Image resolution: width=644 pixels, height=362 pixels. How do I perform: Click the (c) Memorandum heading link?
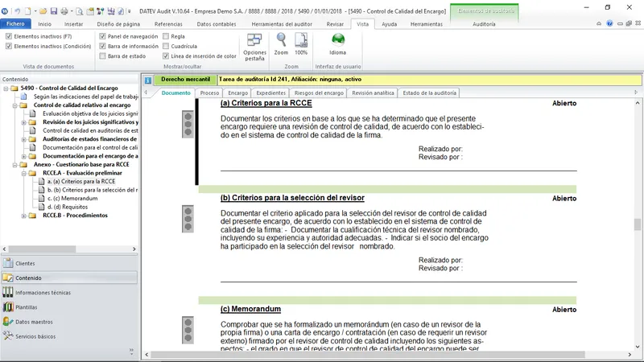(250, 309)
